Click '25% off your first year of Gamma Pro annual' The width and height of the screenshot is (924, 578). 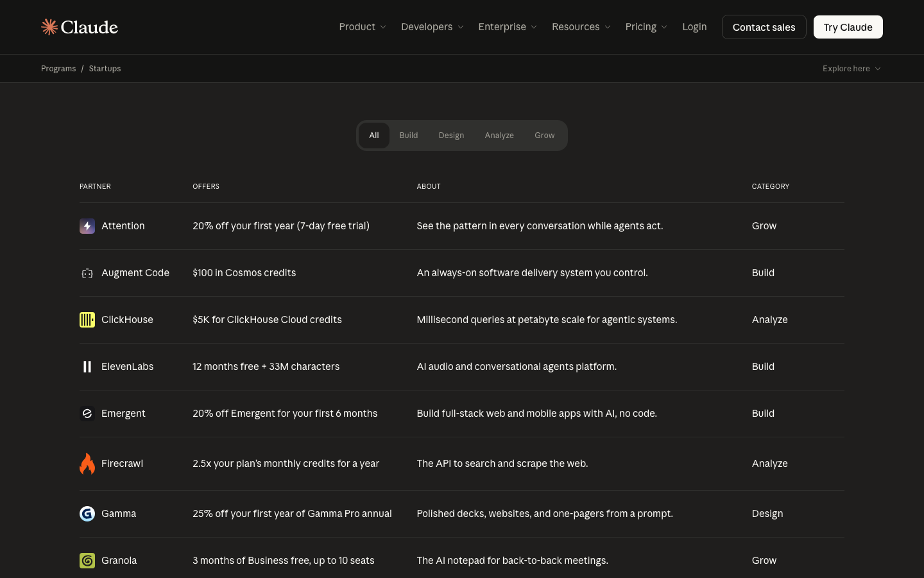pos(292,514)
